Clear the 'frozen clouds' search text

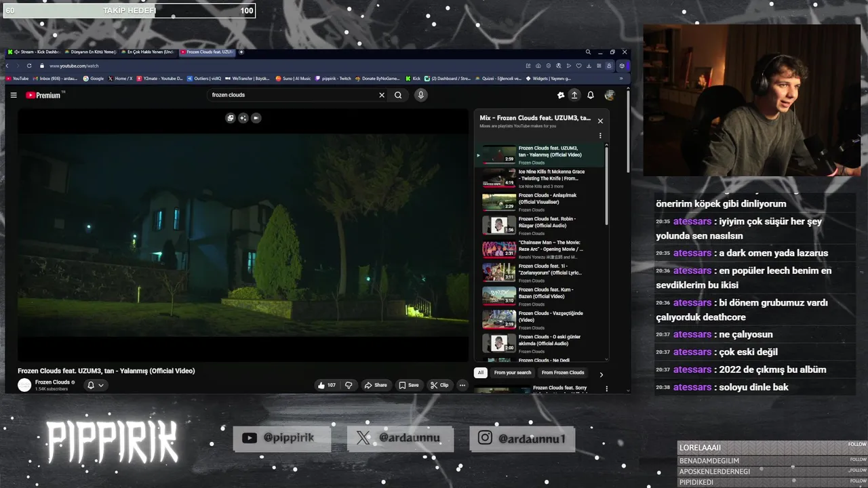[382, 96]
